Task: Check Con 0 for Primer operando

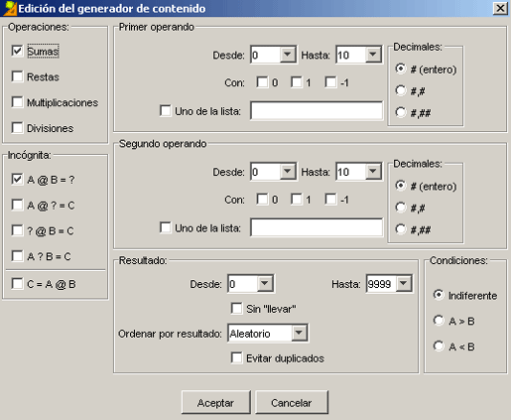Action: pyautogui.click(x=262, y=82)
